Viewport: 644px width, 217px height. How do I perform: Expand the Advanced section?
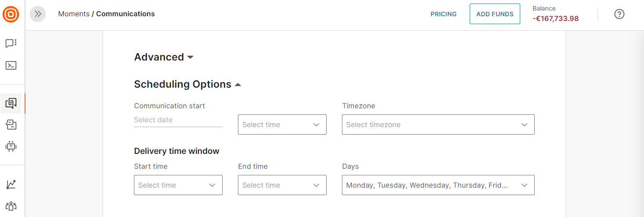(164, 57)
